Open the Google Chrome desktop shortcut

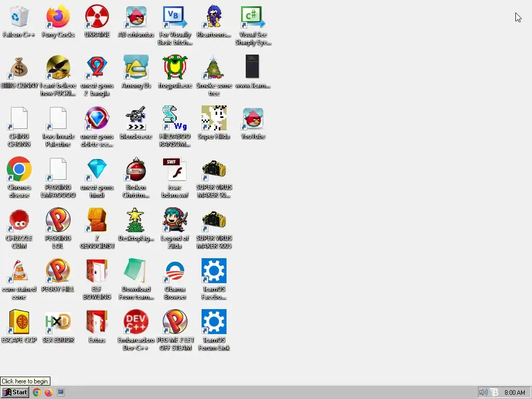(19, 169)
